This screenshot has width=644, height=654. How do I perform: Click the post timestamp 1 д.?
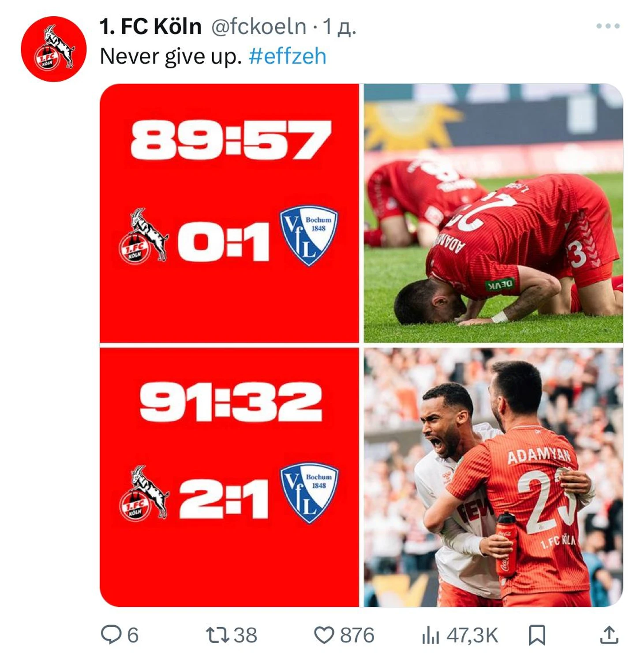(339, 26)
